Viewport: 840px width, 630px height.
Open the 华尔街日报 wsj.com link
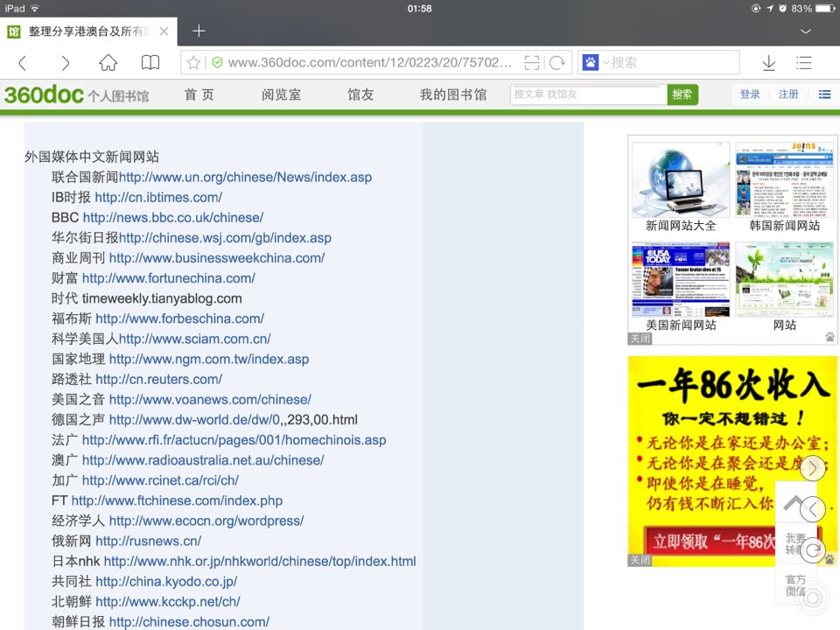[225, 238]
